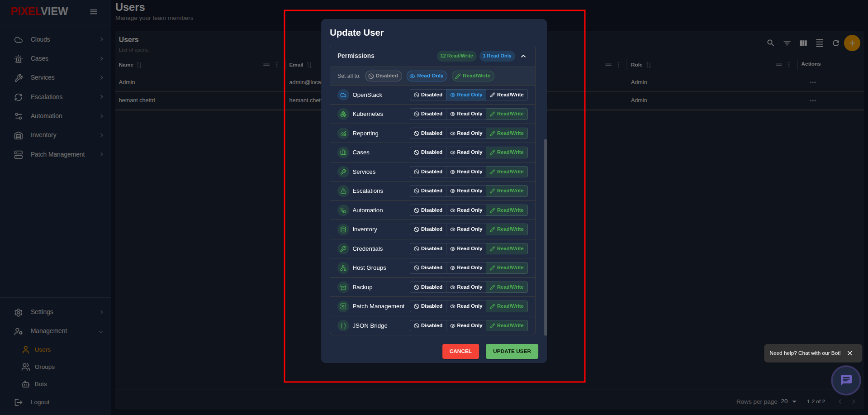Image resolution: width=868 pixels, height=415 pixels.
Task: Click the column layout icon in toolbar
Action: [x=803, y=43]
